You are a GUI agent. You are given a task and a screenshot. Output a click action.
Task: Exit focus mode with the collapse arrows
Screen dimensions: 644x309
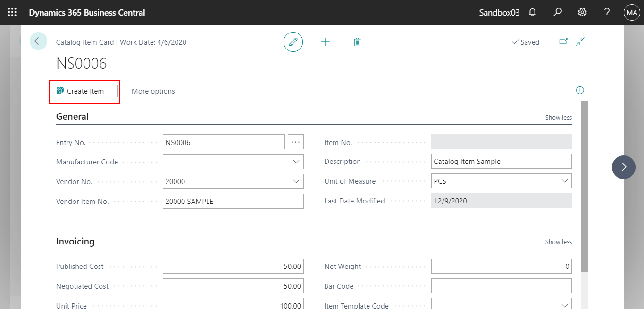580,41
